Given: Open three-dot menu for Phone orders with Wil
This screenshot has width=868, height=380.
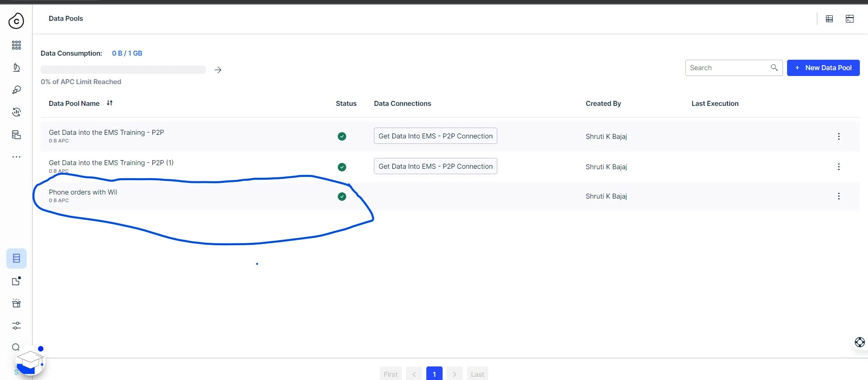Looking at the screenshot, I should click(x=839, y=196).
